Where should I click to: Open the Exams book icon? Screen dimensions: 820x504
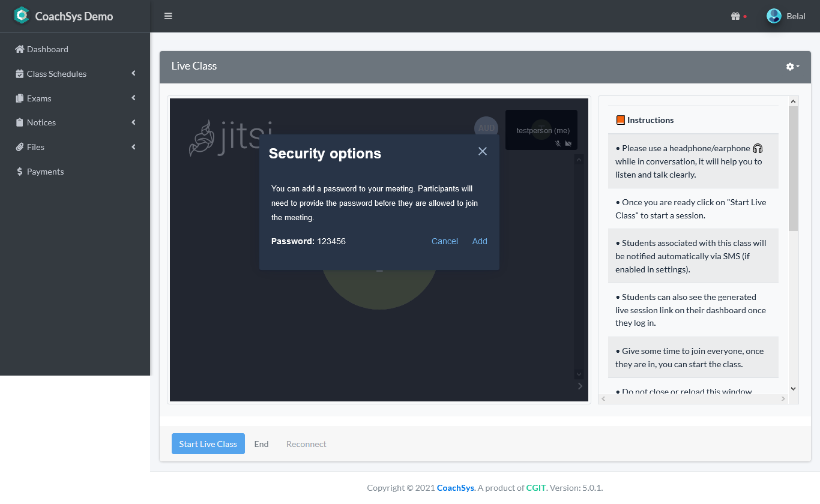coord(19,98)
